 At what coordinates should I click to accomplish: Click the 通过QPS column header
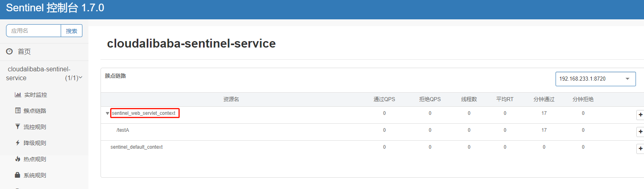(384, 99)
